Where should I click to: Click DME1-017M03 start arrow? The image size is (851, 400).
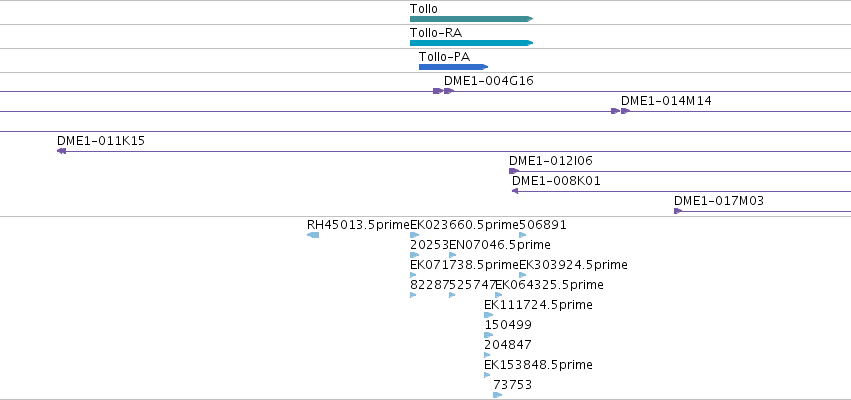tap(677, 211)
